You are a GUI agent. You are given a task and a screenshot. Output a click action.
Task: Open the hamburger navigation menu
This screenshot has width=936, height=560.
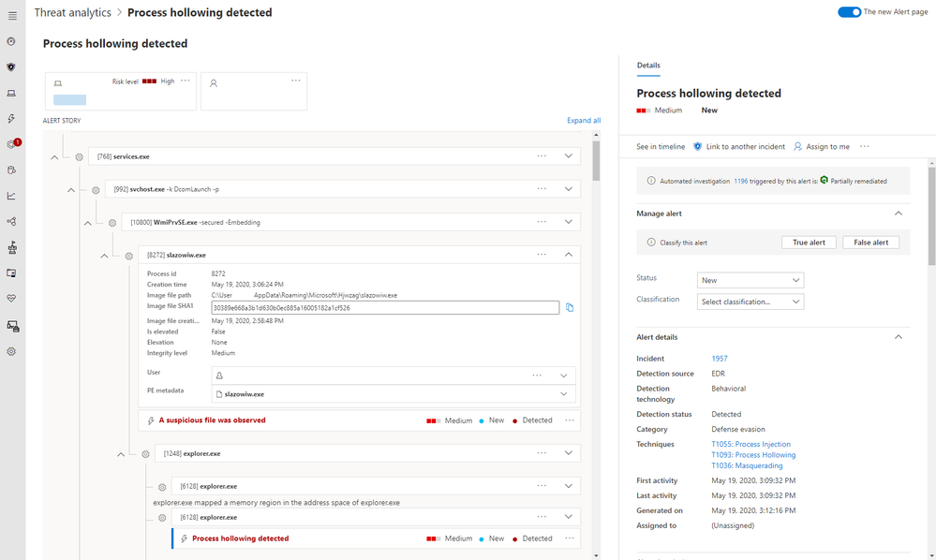(12, 16)
